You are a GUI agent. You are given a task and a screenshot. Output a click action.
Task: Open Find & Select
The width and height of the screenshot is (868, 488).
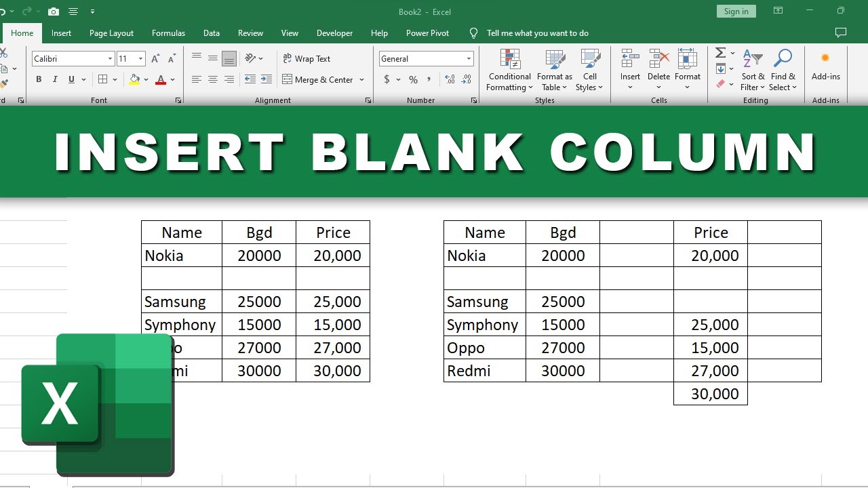click(x=783, y=70)
